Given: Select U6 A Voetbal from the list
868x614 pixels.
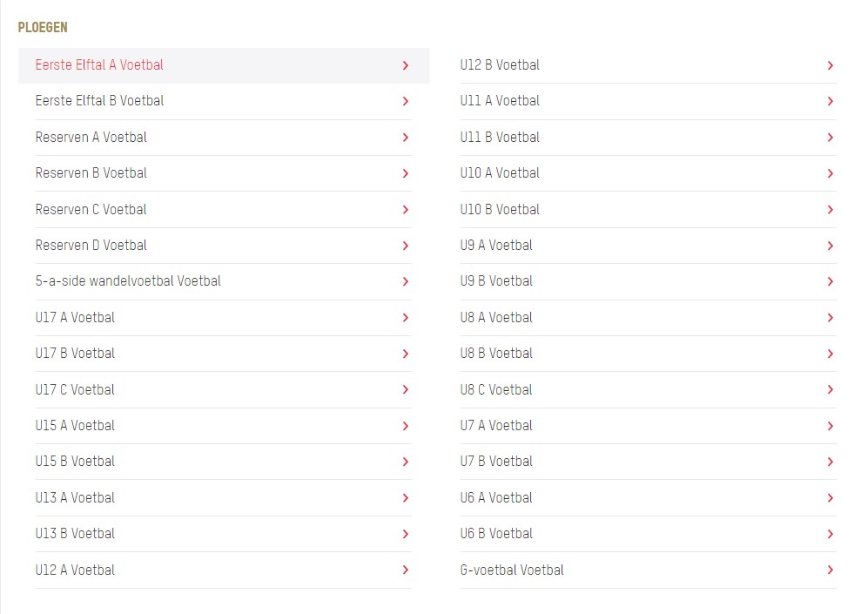Looking at the screenshot, I should click(x=648, y=498).
